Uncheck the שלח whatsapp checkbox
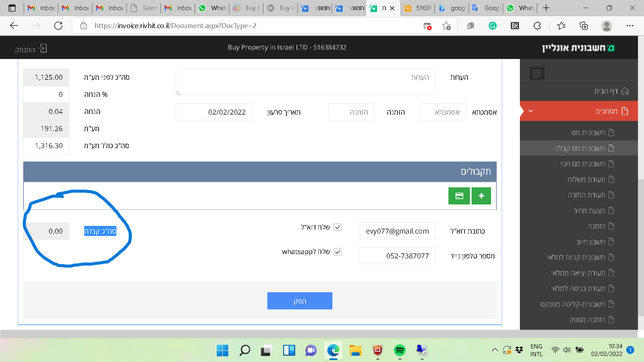Image resolution: width=644 pixels, height=362 pixels. (338, 252)
